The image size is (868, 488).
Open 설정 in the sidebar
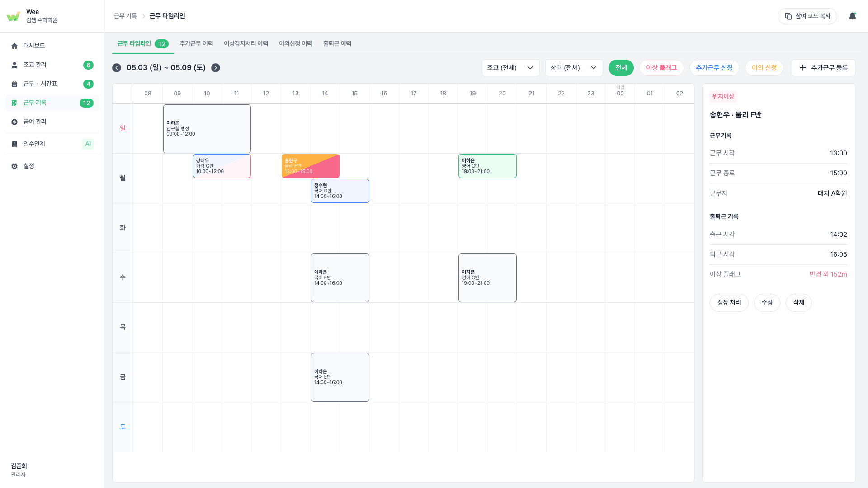click(52, 166)
